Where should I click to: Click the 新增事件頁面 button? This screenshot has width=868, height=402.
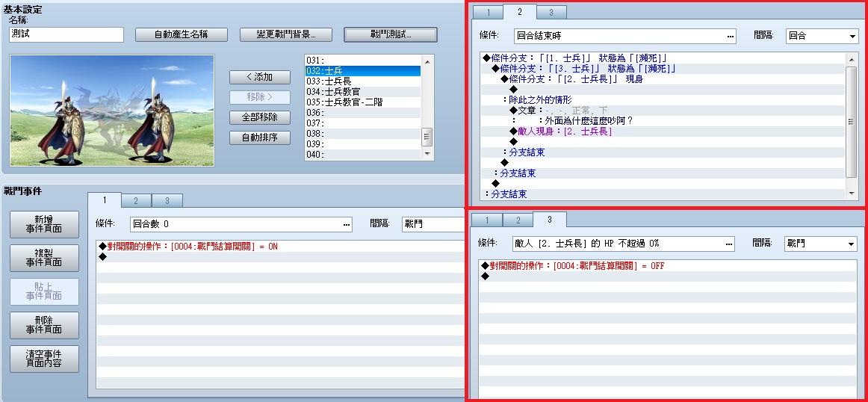[44, 224]
